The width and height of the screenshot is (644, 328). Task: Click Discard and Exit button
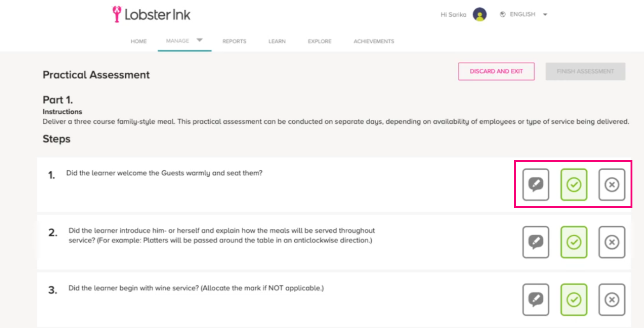pos(496,71)
